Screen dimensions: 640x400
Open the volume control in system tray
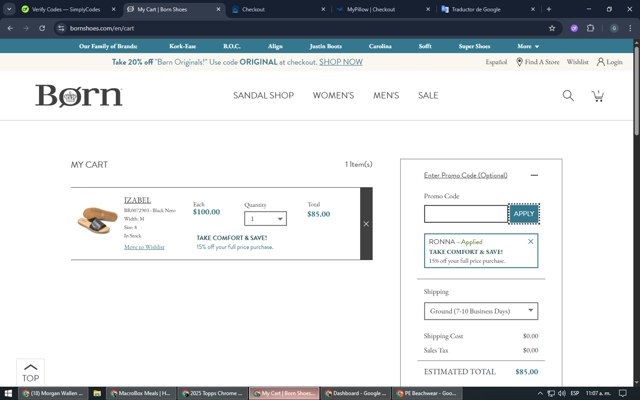point(562,393)
